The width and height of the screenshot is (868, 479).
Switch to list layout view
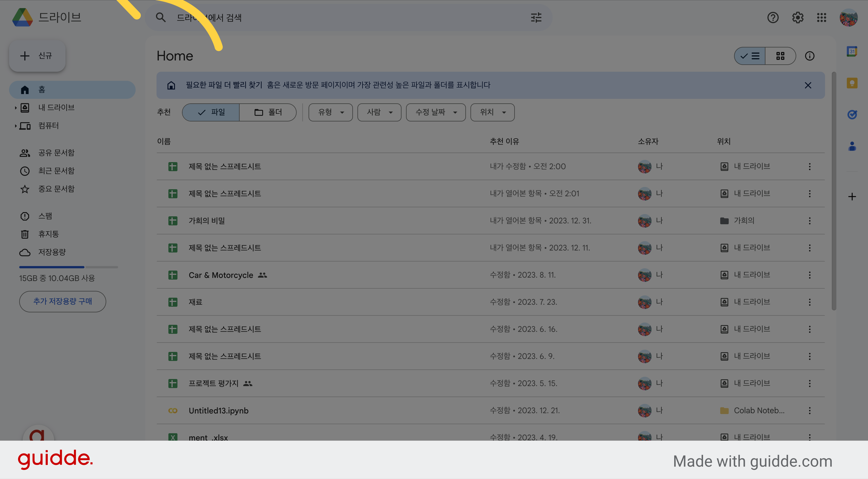[x=750, y=56]
